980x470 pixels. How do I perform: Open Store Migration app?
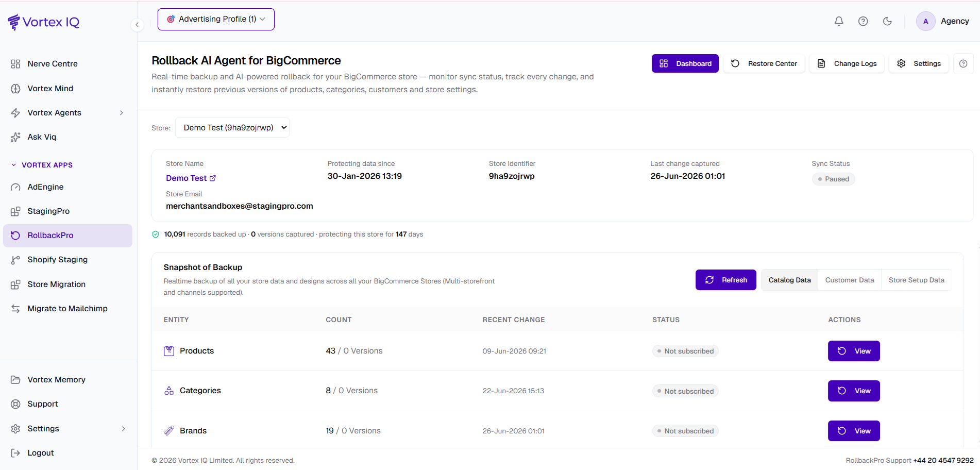coord(69,284)
